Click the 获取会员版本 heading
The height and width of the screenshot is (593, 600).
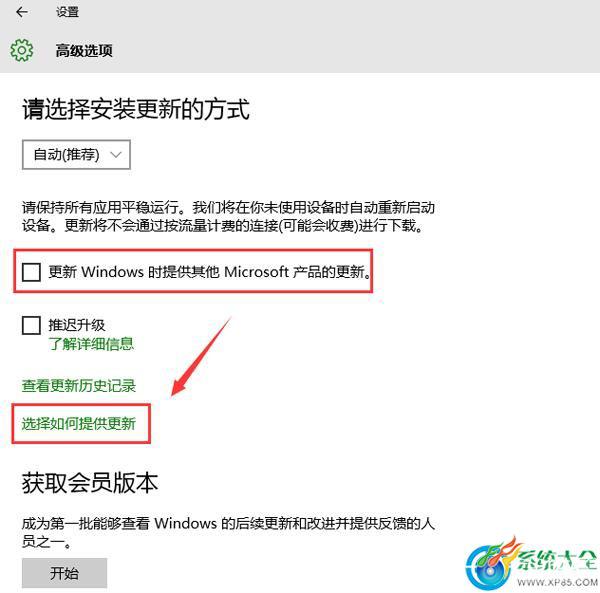90,483
